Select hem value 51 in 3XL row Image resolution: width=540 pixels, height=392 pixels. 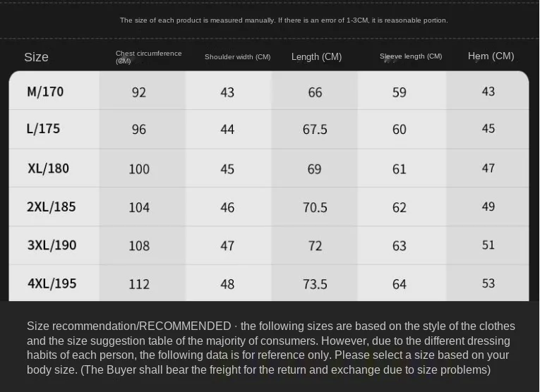(488, 245)
